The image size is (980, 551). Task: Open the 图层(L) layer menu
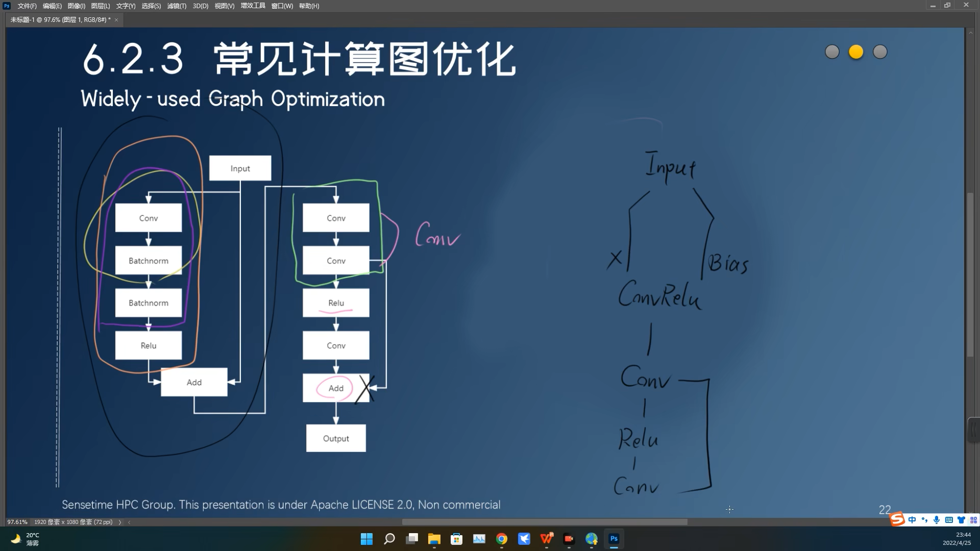[100, 6]
